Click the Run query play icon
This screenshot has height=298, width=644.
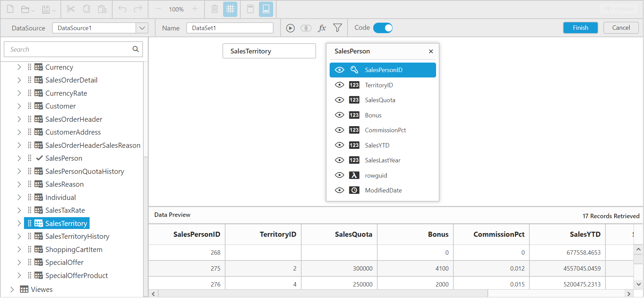point(290,28)
